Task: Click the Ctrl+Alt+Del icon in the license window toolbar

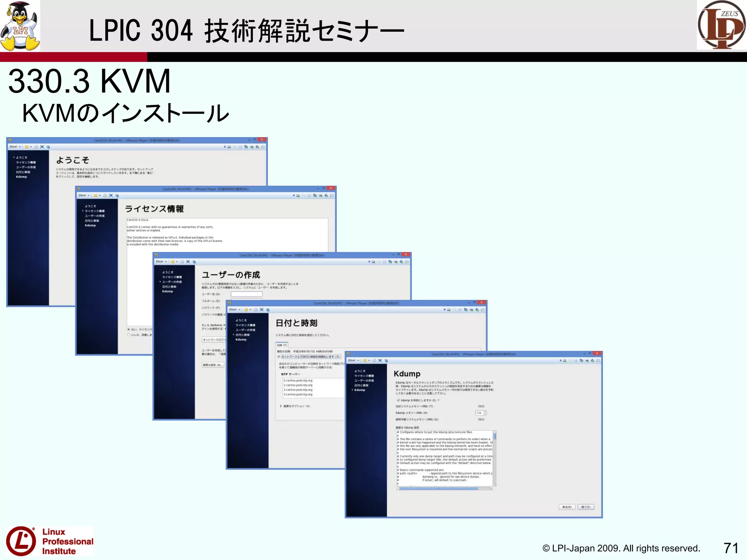Action: (105, 195)
